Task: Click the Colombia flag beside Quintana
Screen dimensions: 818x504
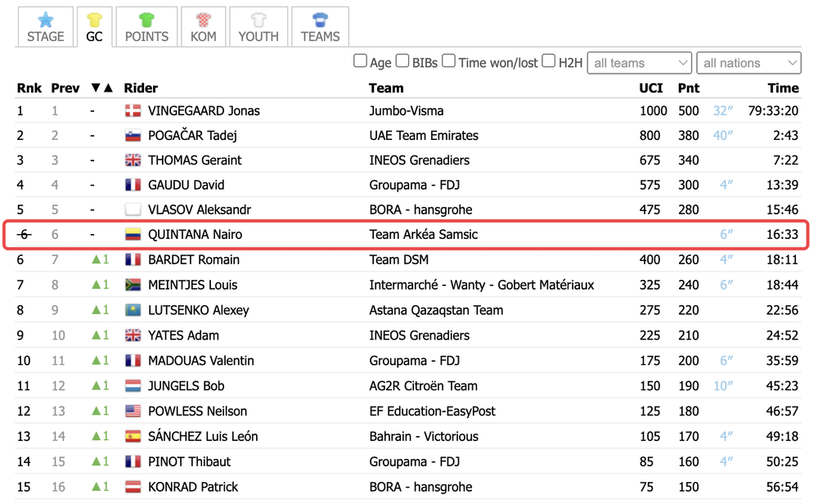Action: [x=133, y=234]
